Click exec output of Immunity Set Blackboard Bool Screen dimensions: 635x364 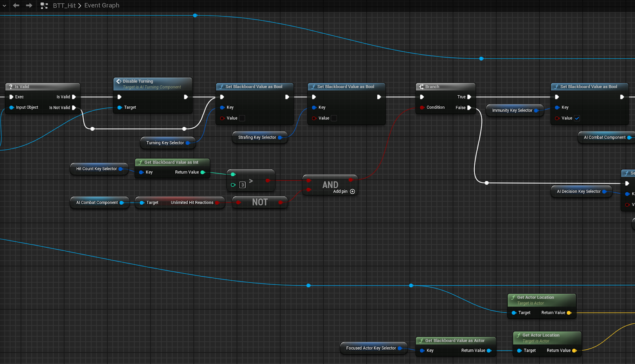point(622,97)
